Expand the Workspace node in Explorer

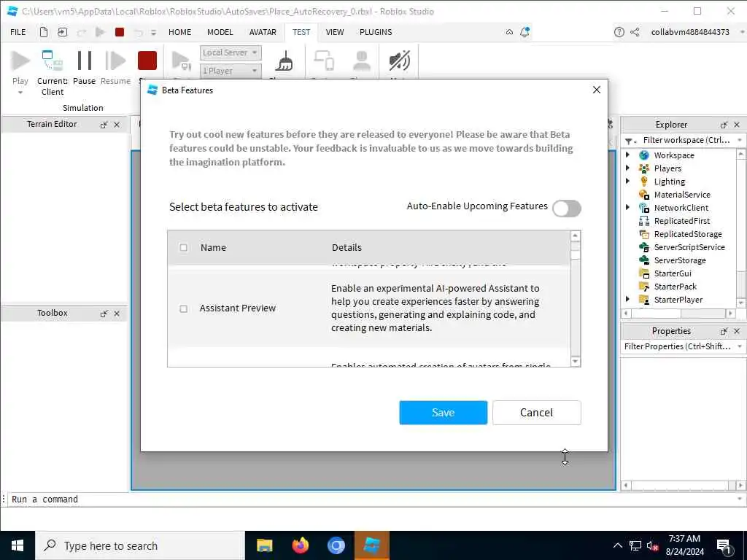tap(628, 155)
